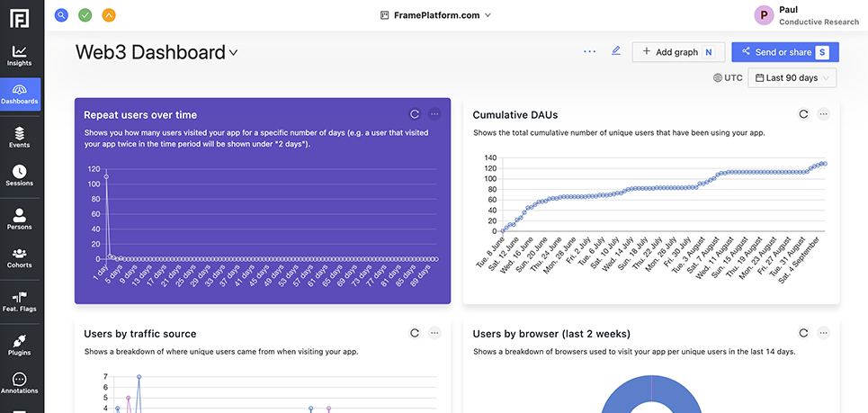The width and height of the screenshot is (868, 413).
Task: Refresh the Repeat users over time graph
Action: click(415, 114)
